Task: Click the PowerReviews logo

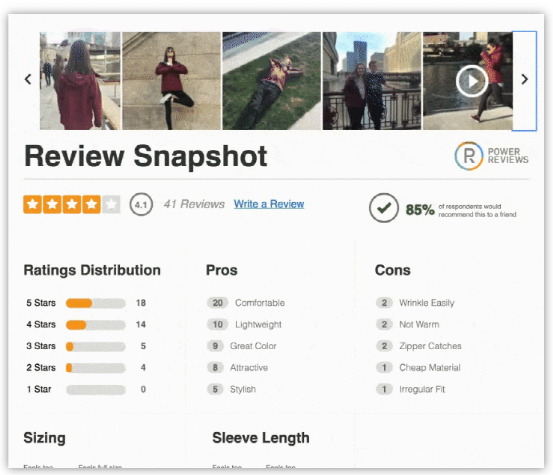Action: [x=492, y=156]
